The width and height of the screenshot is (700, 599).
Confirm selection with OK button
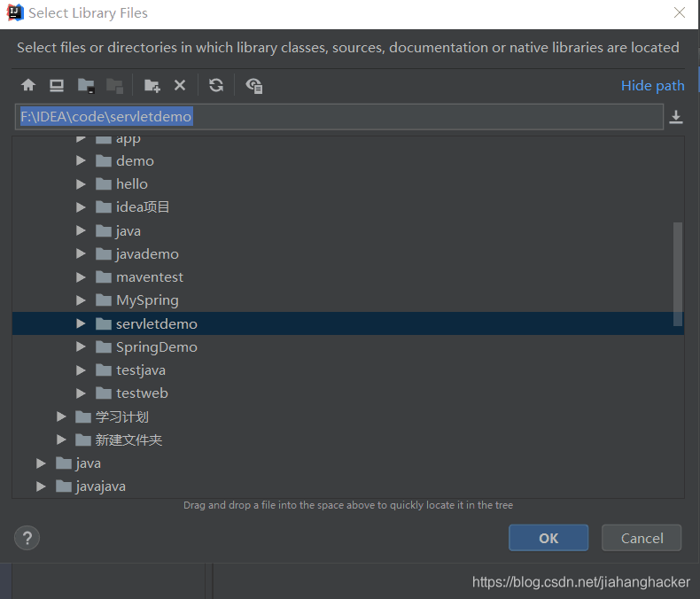(x=548, y=538)
